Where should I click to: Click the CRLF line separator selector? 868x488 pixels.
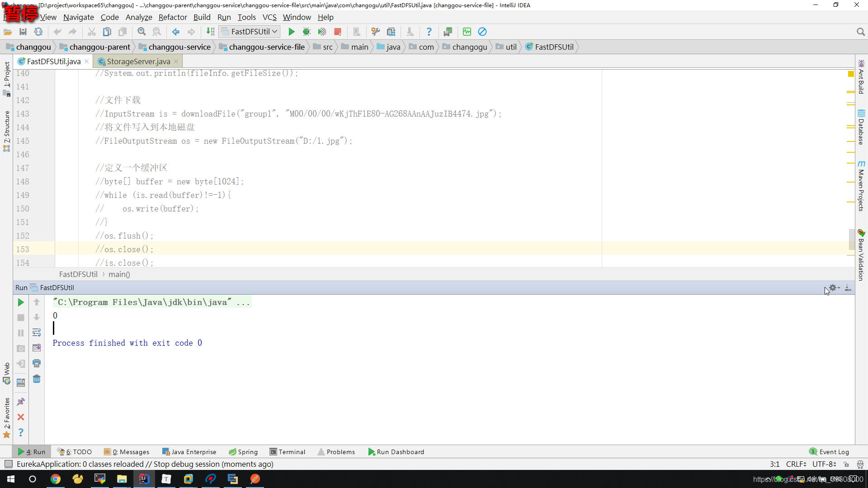796,464
